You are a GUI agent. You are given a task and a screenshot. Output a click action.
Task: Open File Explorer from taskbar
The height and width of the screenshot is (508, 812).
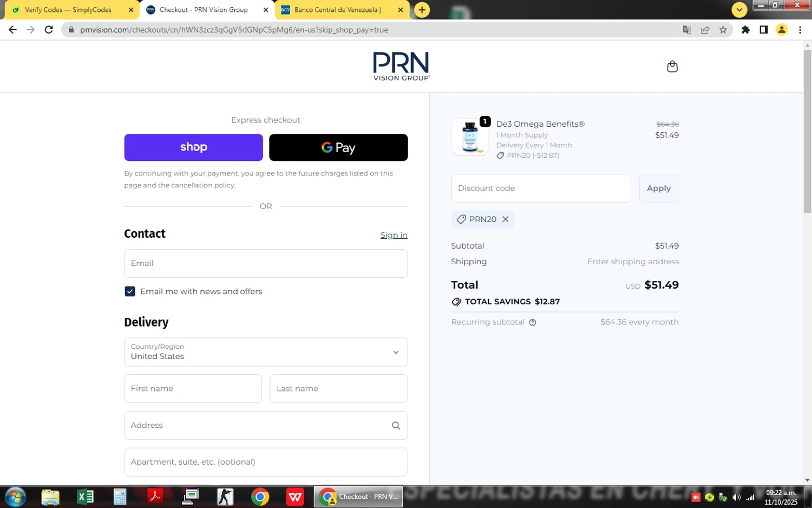(50, 497)
